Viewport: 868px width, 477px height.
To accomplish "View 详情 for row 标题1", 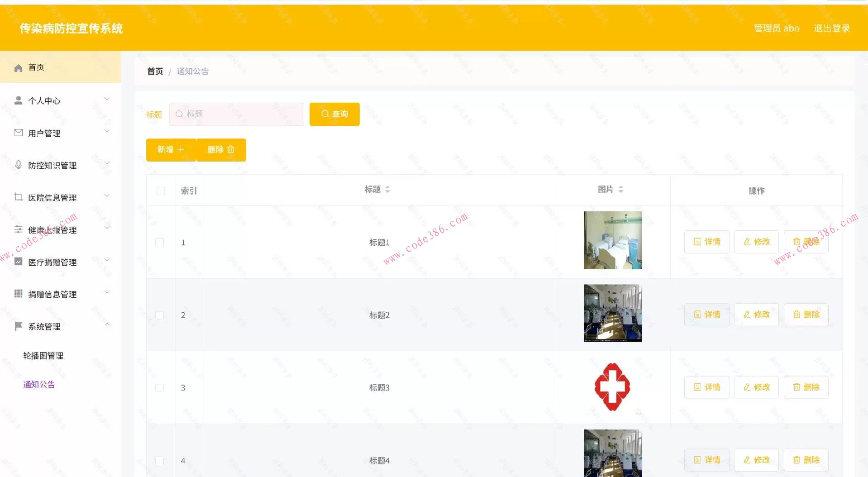I will point(707,242).
